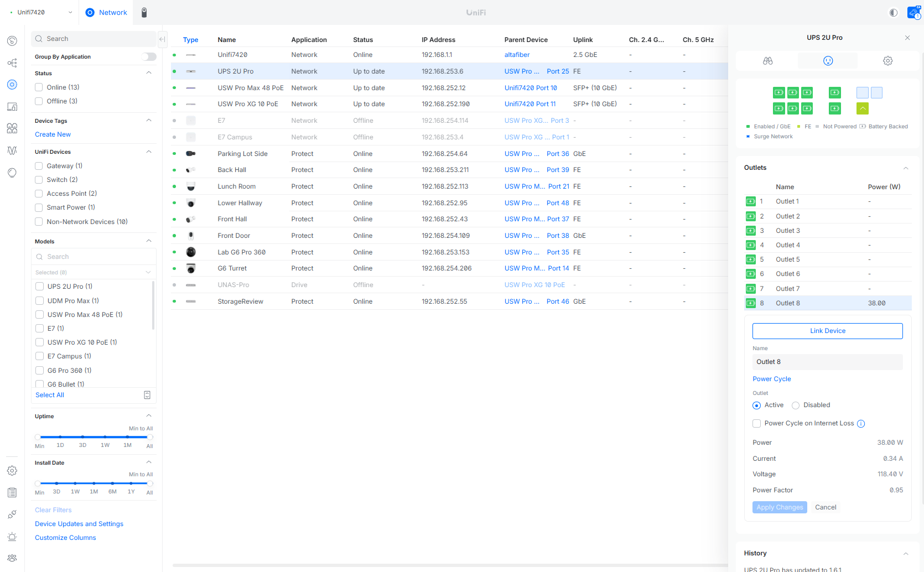Collapse the Outlets section chevron
The height and width of the screenshot is (572, 924).
click(x=906, y=168)
